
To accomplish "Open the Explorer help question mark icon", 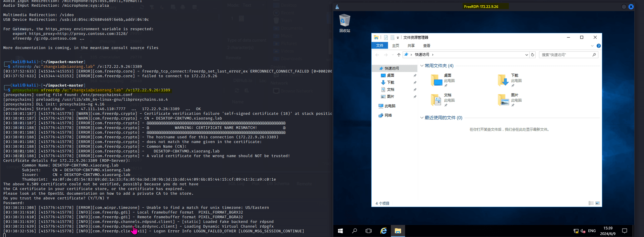I will (x=598, y=46).
